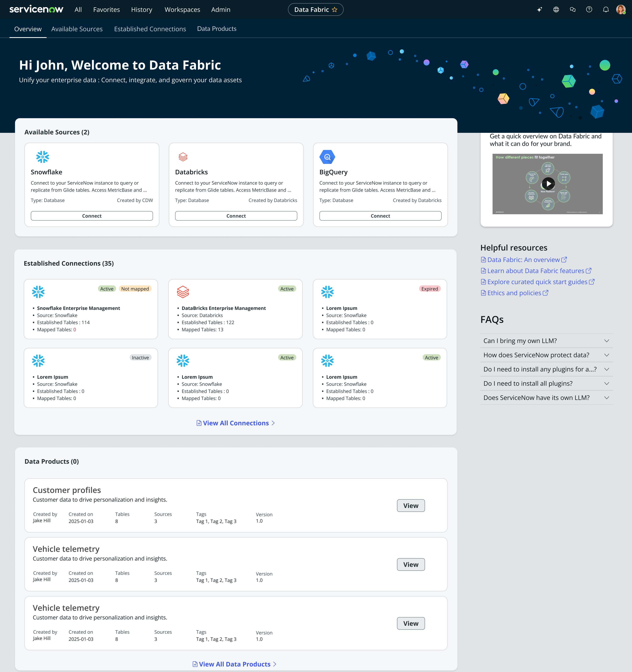Expand 'Do I need to install all plugins?' FAQ
Screen dimensions: 632x672
(x=546, y=383)
